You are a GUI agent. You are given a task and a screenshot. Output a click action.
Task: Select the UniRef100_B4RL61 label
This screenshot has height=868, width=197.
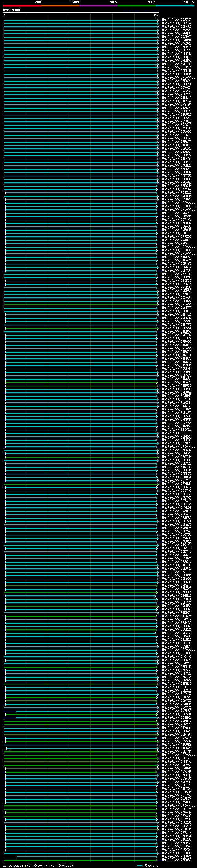(177, 257)
